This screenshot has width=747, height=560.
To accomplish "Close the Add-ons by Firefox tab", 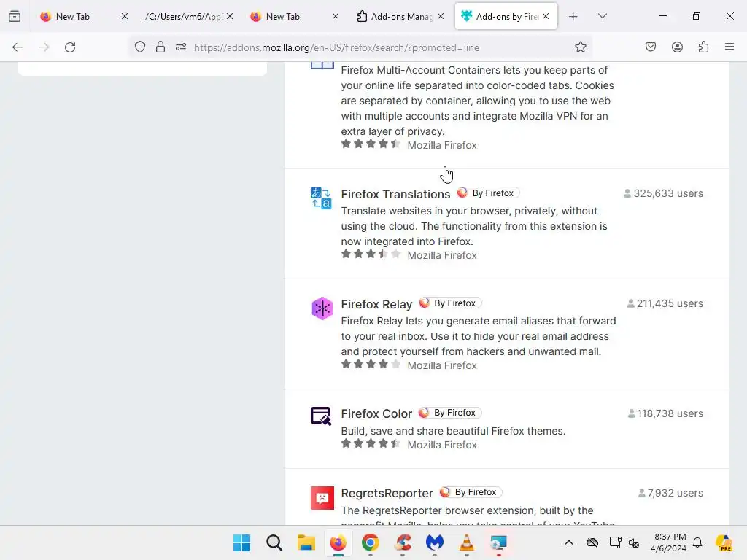I will (x=546, y=16).
